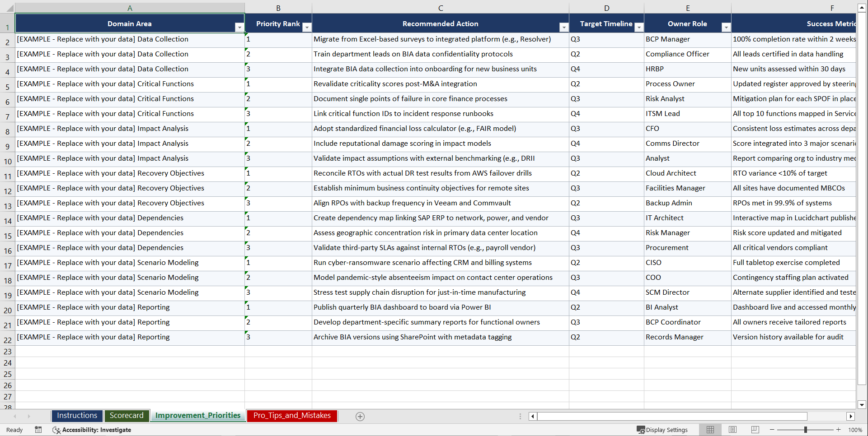The width and height of the screenshot is (868, 436).
Task: Open Page Break Preview view icon
Action: [x=755, y=430]
